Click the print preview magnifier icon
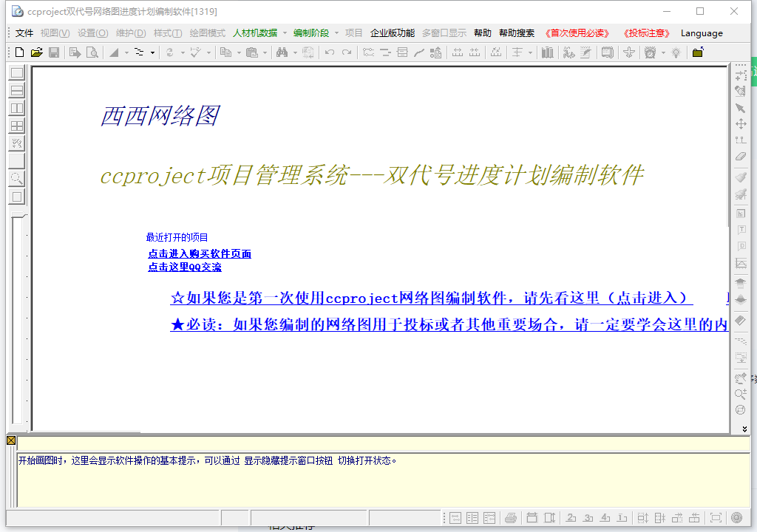Viewport: 757px width, 532px height. click(92, 52)
